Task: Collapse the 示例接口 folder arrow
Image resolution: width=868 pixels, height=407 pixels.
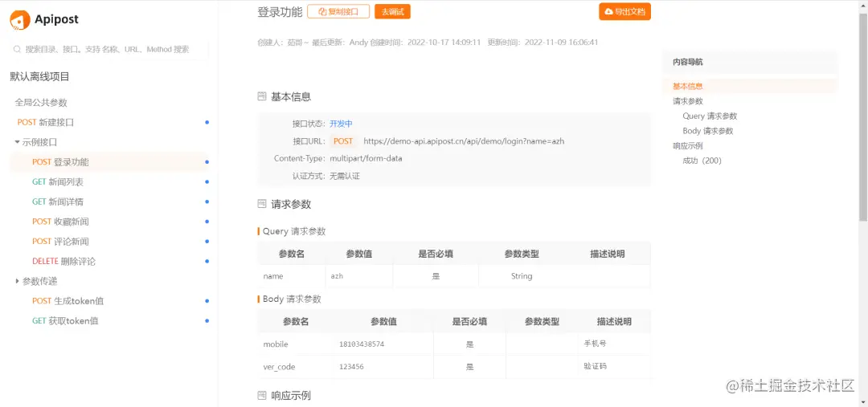Action: click(17, 142)
